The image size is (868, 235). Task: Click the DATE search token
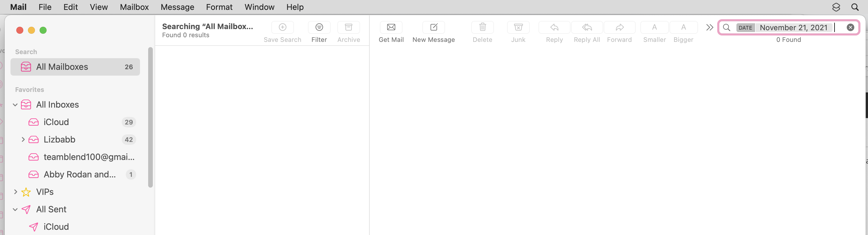tap(745, 28)
